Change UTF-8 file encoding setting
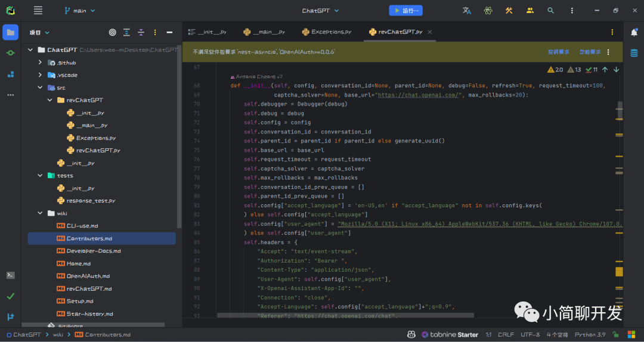The height and width of the screenshot is (342, 644). click(530, 335)
